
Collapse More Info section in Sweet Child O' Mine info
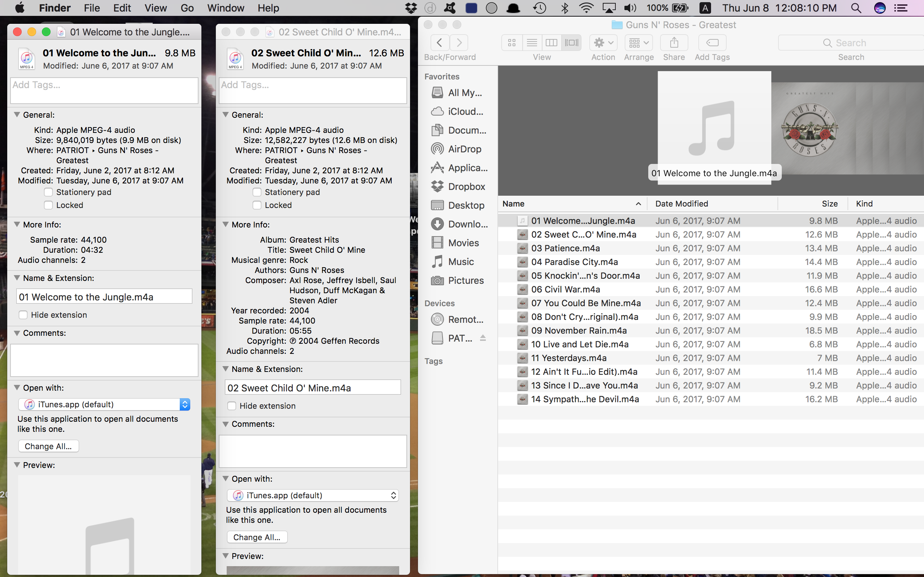pos(225,224)
